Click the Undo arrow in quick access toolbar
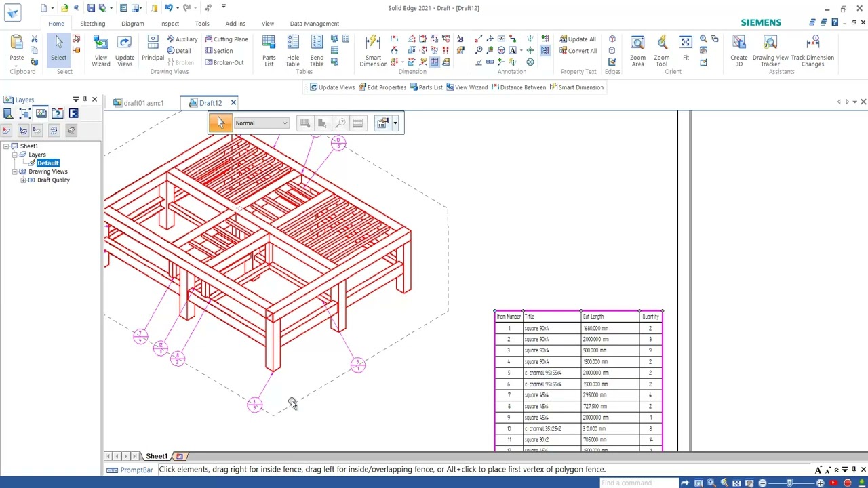The image size is (868, 488). (x=168, y=8)
